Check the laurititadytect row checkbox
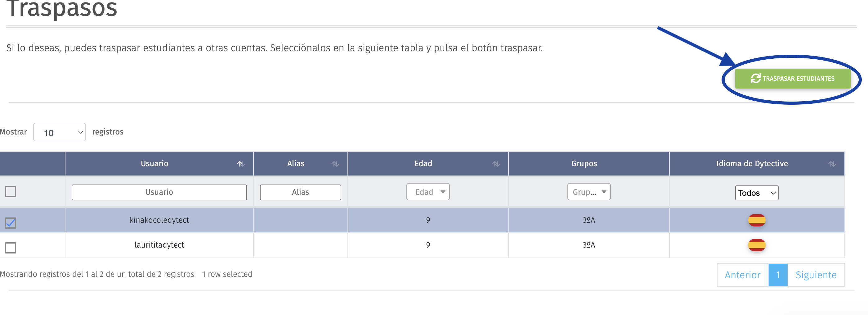Viewport: 868px width, 315px height. [11, 248]
